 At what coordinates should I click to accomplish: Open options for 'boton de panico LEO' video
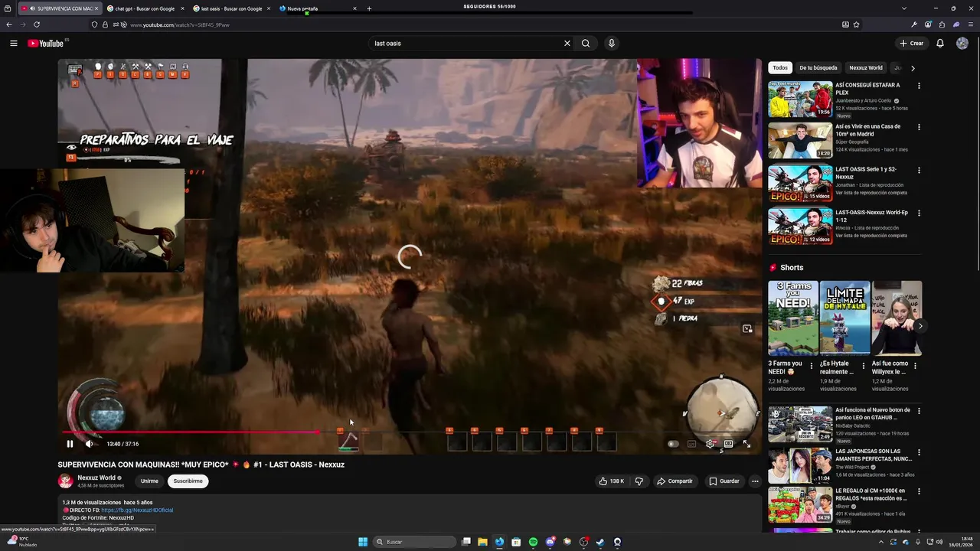click(919, 411)
